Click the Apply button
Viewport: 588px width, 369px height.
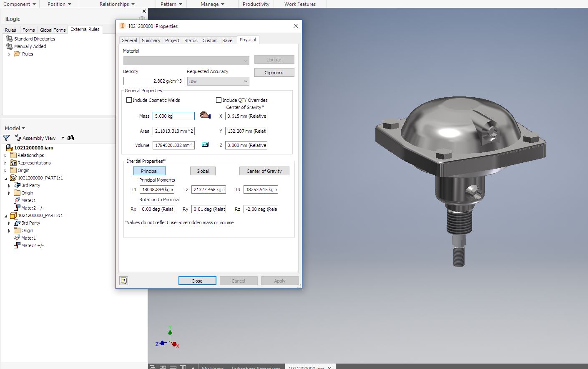279,281
